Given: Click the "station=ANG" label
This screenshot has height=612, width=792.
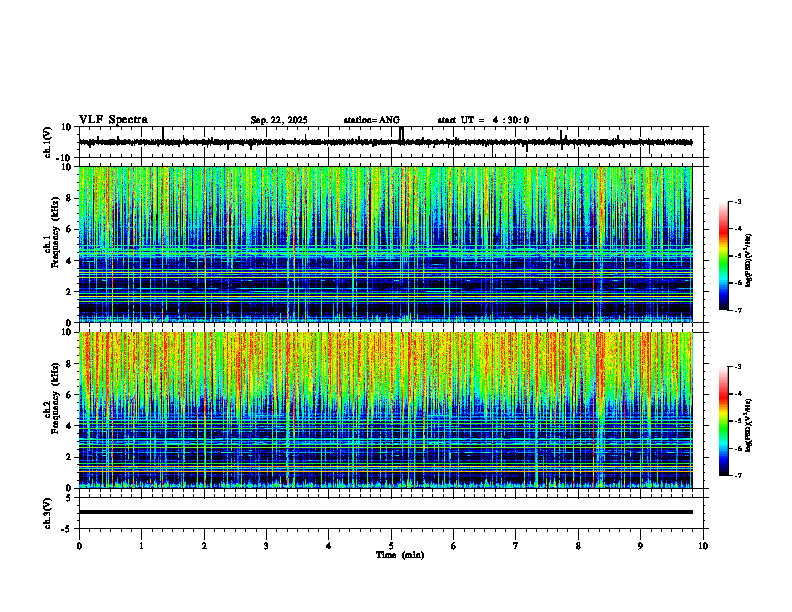Looking at the screenshot, I should click(x=371, y=120).
